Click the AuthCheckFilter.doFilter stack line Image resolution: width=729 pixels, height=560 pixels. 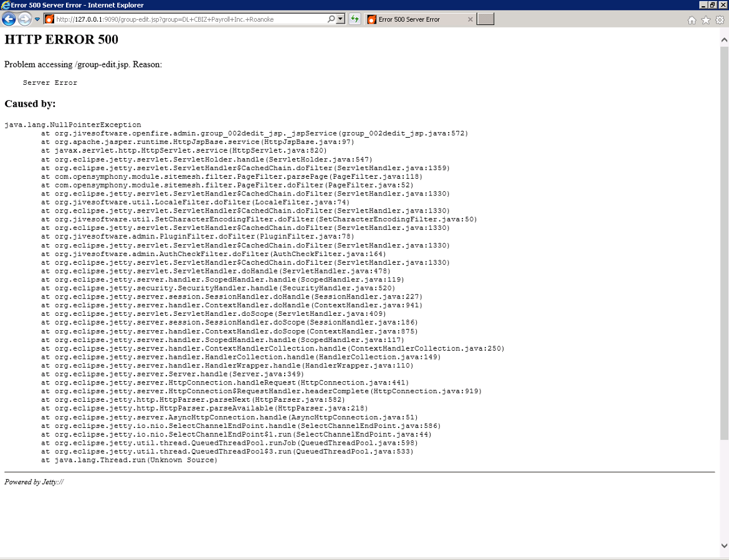pyautogui.click(x=213, y=254)
